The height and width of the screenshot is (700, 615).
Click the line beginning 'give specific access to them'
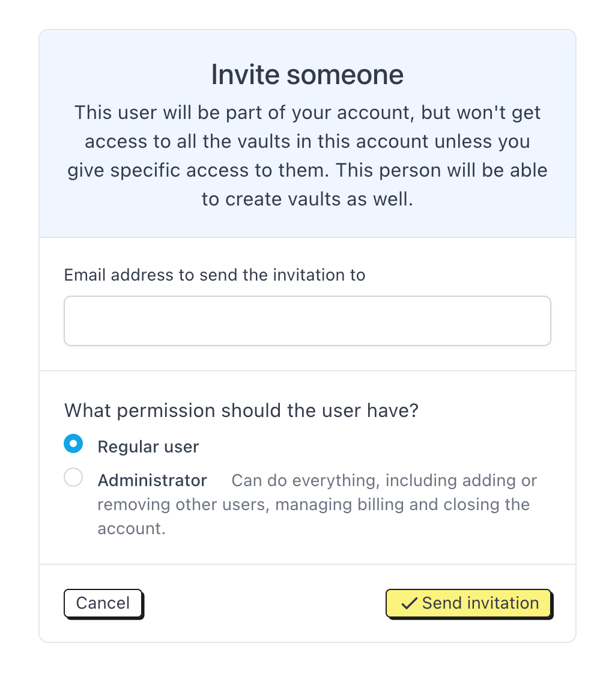[307, 170]
